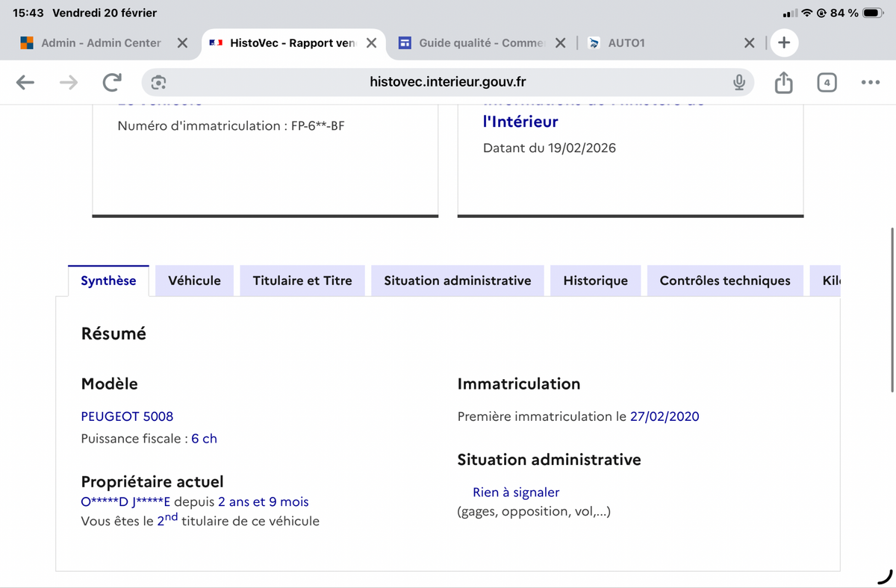Close the AUTO1 tab

pos(749,43)
